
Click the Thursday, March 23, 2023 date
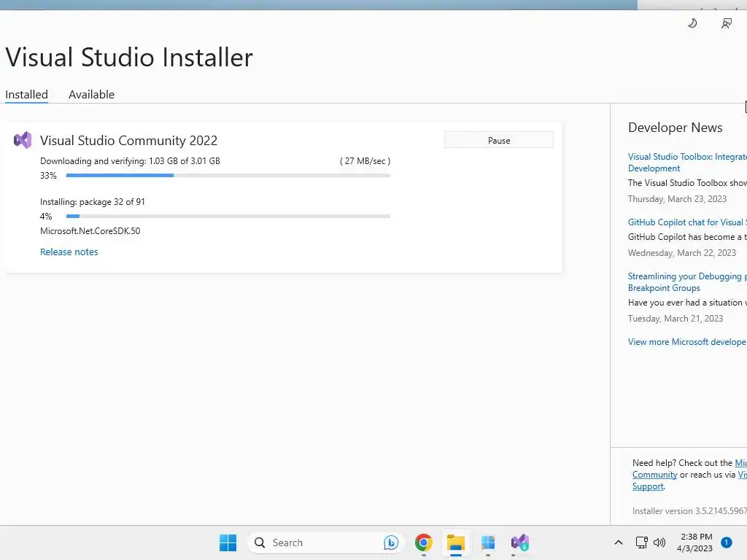tap(677, 199)
